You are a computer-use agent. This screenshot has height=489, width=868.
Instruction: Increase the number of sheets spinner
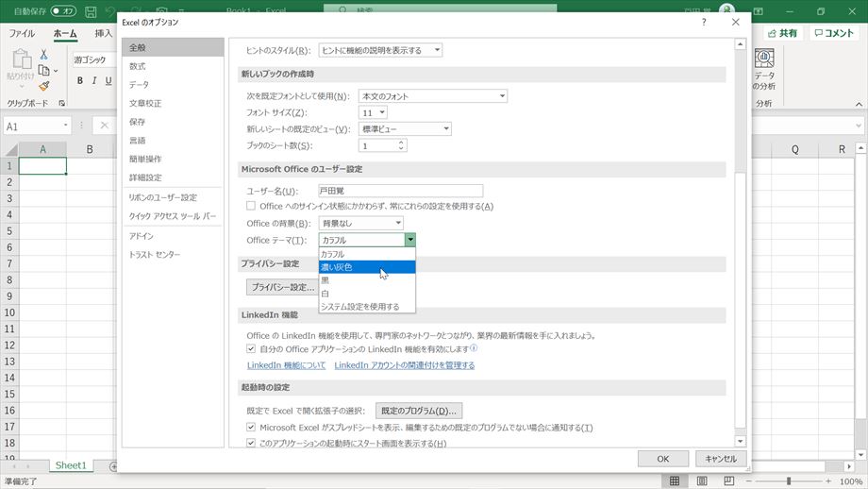(x=401, y=143)
